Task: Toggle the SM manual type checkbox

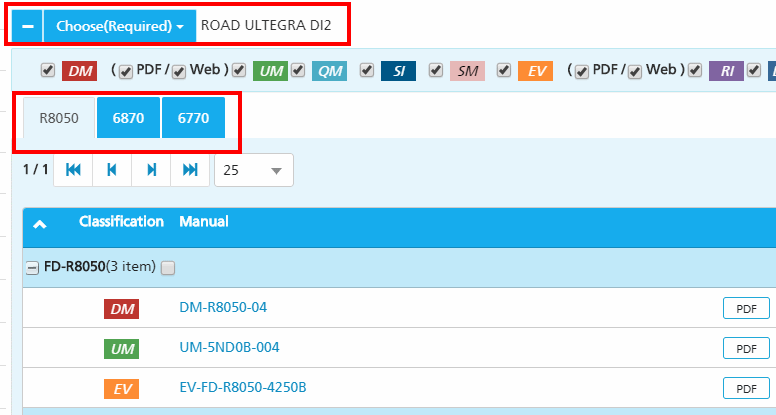Action: [x=436, y=70]
